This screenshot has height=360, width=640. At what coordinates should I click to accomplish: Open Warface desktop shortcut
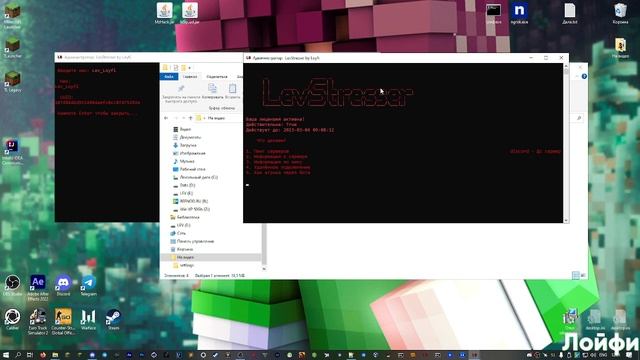[x=88, y=319]
